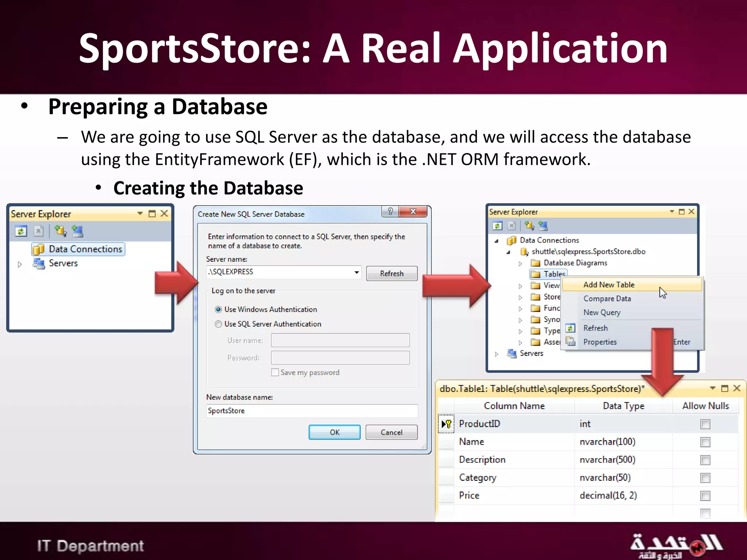Expand the Database Diagrams node

[520, 264]
